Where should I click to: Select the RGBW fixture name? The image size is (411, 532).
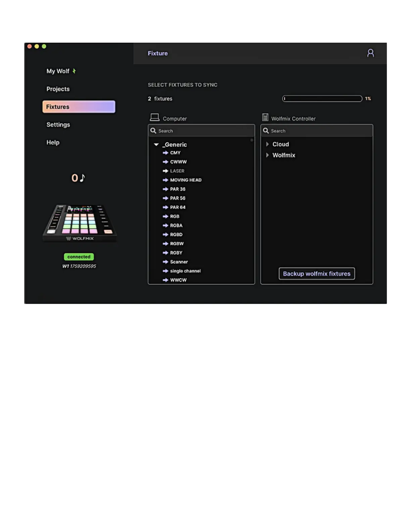pyautogui.click(x=177, y=243)
